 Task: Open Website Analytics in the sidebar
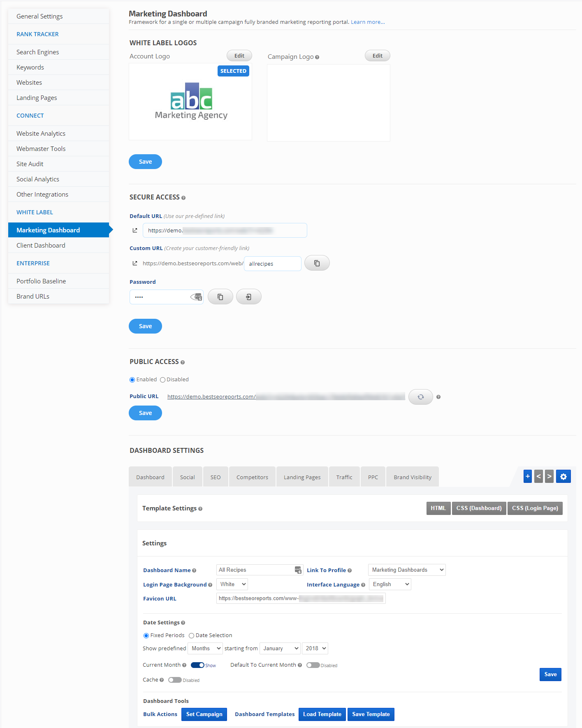[x=59, y=134]
